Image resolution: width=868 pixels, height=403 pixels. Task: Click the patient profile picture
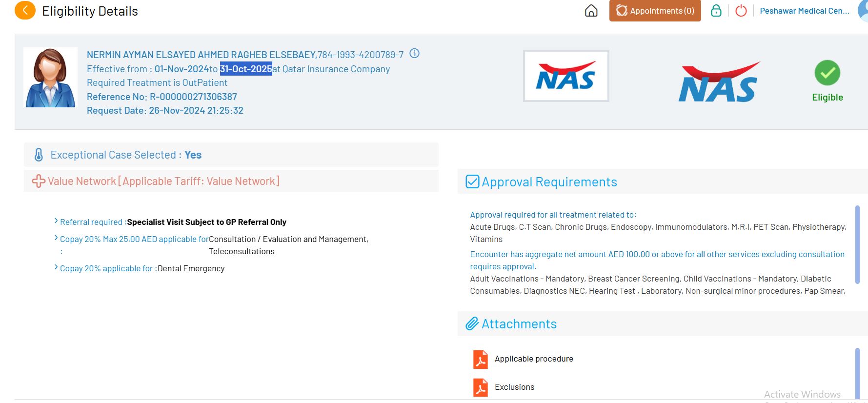[51, 78]
